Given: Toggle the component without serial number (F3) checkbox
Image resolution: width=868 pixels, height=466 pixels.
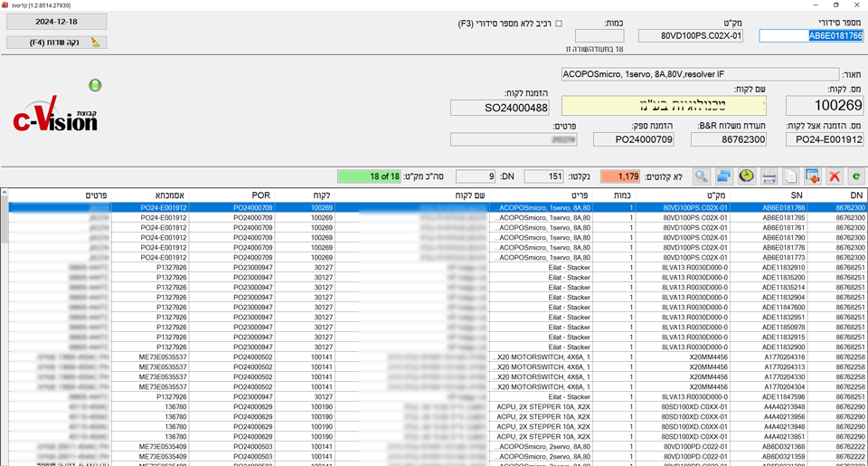Looking at the screenshot, I should point(558,24).
